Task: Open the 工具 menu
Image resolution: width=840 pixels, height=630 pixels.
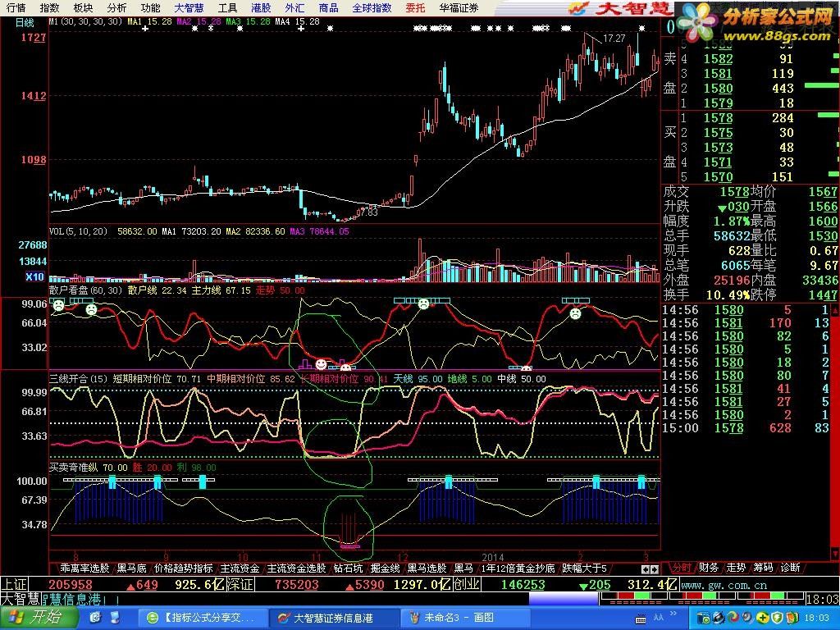Action: [x=228, y=8]
